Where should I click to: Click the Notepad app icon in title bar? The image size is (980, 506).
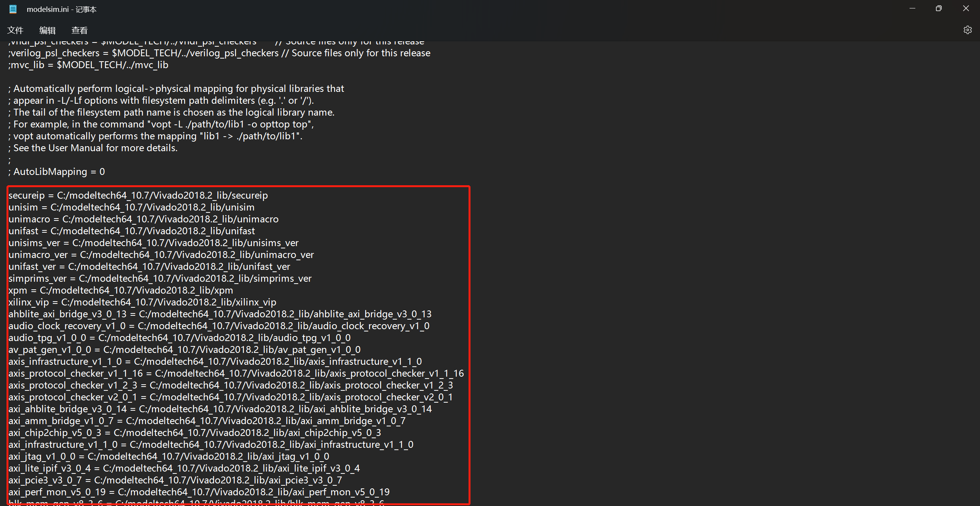13,9
